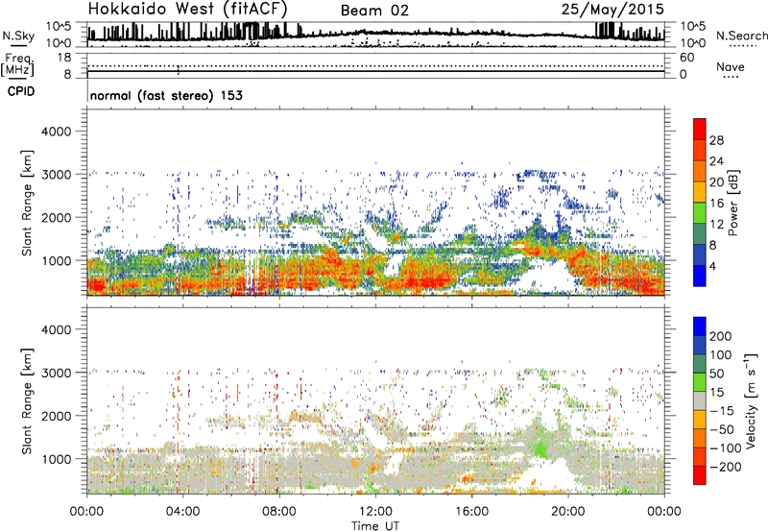The height and width of the screenshot is (532, 768).
Task: Click the red bottom of velocity color bar
Action: [700, 475]
